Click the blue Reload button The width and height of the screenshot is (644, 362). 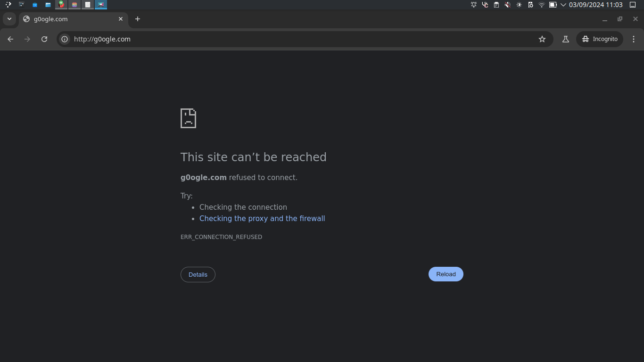click(446, 274)
